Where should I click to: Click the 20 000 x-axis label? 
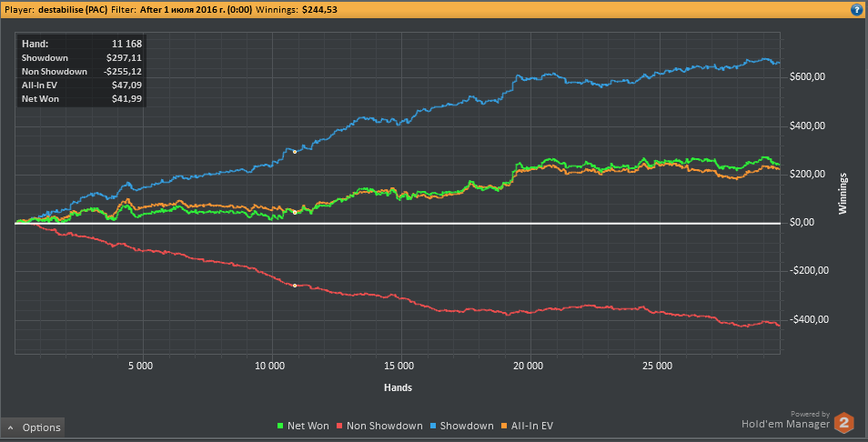click(x=530, y=366)
